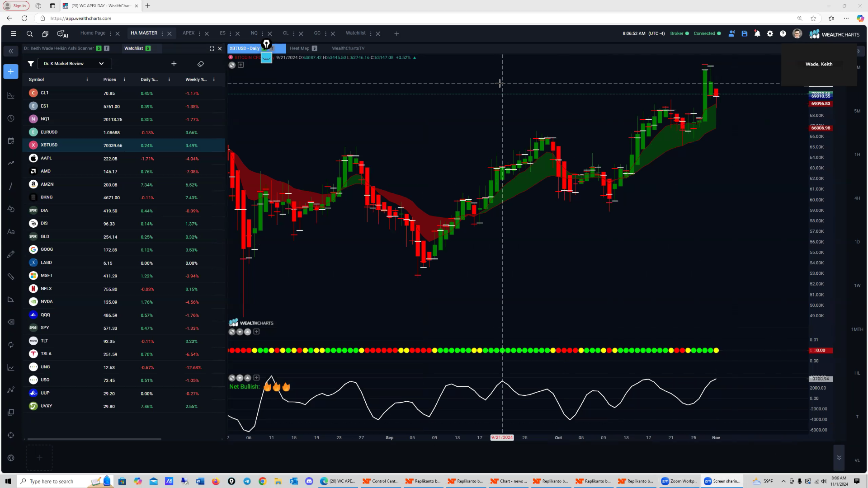Viewport: 868px width, 488px height.
Task: Select the angle measurement tool in sidebar
Action: (11, 299)
